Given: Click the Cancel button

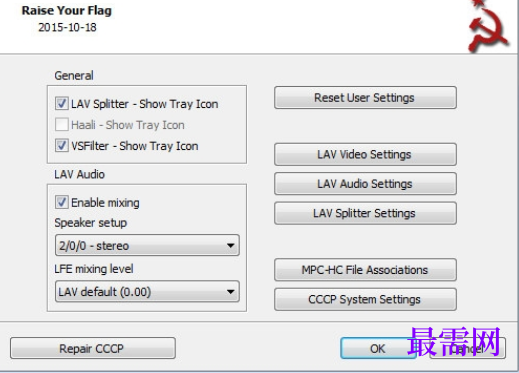Looking at the screenshot, I should [467, 348].
